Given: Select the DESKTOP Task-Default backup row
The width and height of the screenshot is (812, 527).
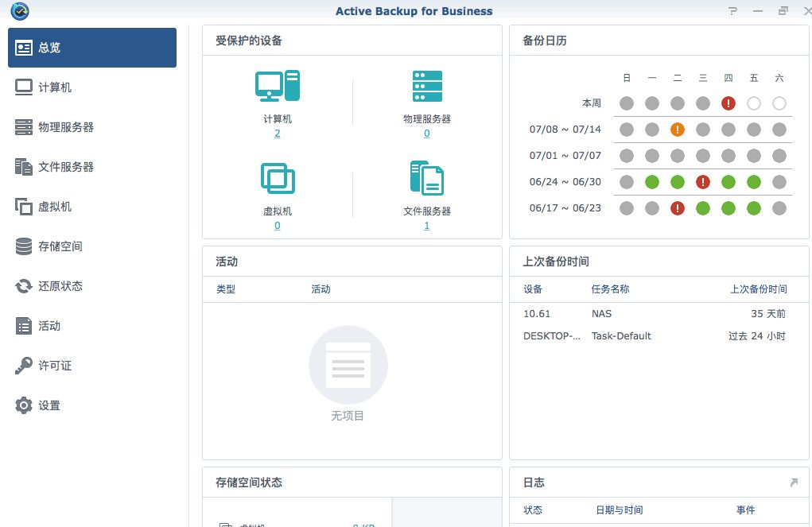Looking at the screenshot, I should pos(655,336).
